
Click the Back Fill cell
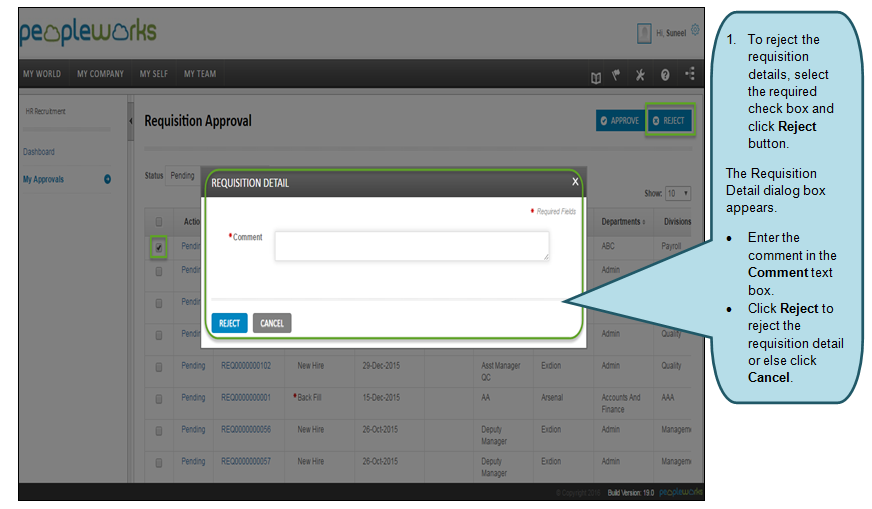(x=309, y=397)
